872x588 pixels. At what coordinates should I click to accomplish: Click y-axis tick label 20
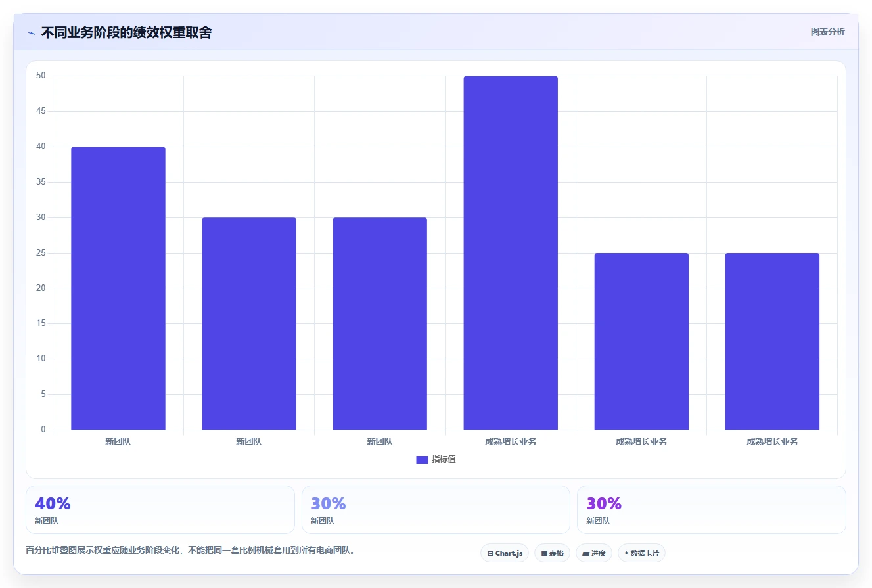click(x=41, y=288)
